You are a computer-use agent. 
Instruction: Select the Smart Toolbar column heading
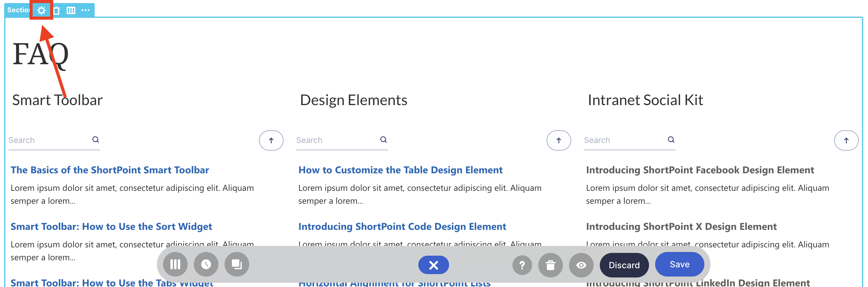57,100
